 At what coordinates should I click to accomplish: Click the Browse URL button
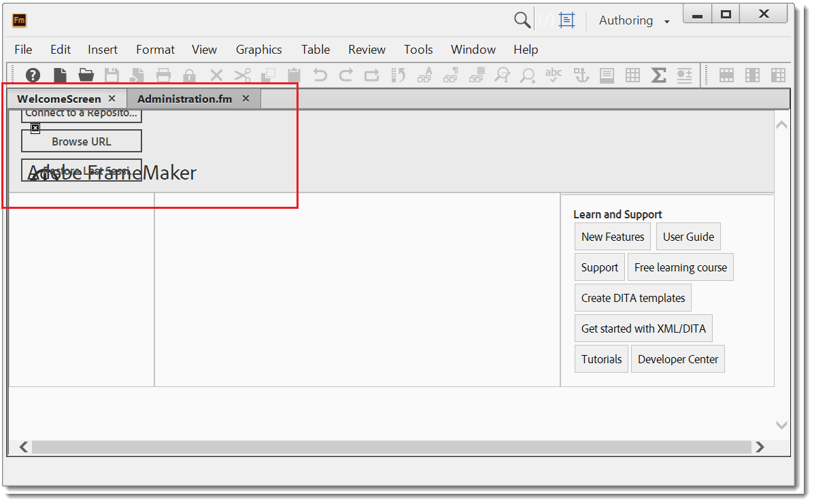pyautogui.click(x=81, y=141)
